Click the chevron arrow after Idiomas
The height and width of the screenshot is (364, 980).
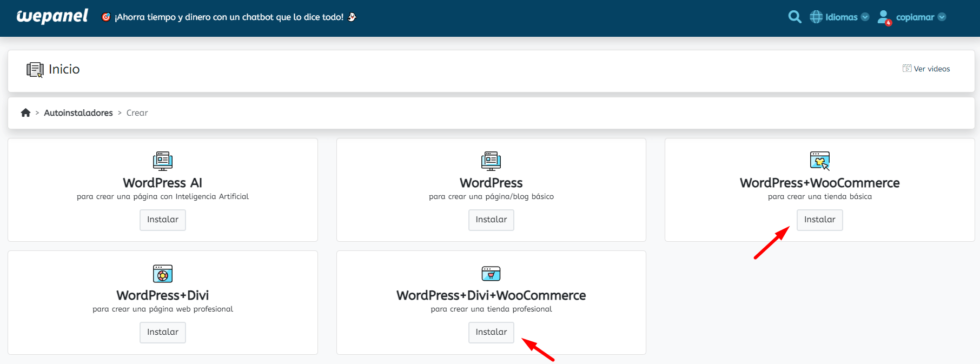pyautogui.click(x=865, y=17)
